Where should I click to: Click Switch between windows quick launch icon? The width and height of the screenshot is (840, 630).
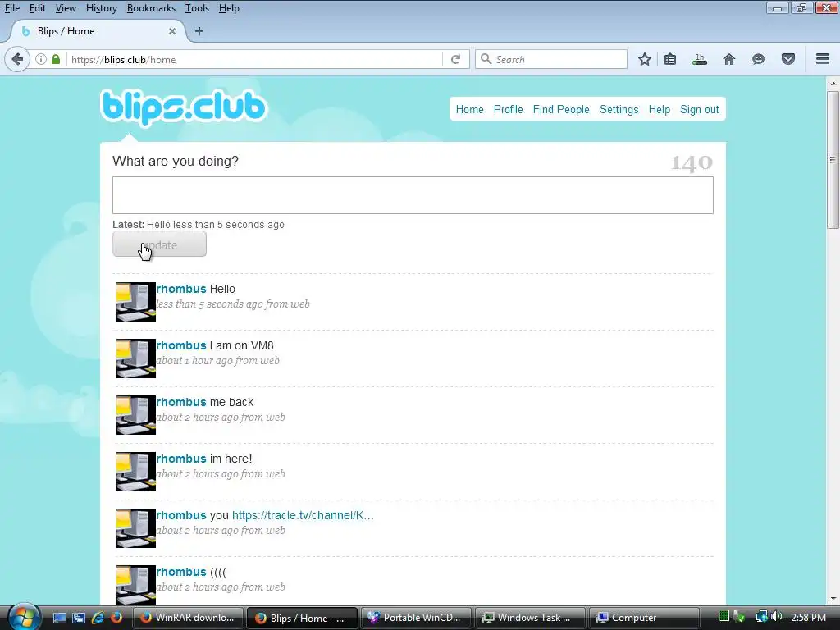coord(79,618)
